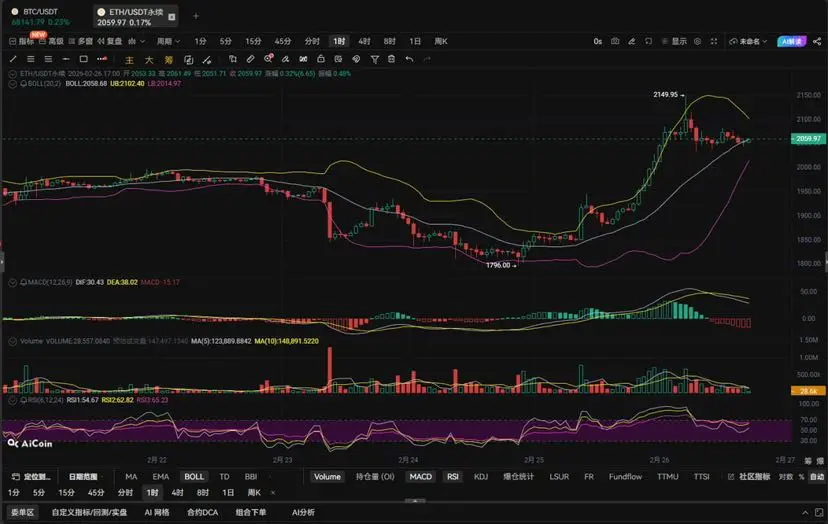Image resolution: width=828 pixels, height=524 pixels.
Task: Enter fullscreen chart mode
Action: (714, 41)
